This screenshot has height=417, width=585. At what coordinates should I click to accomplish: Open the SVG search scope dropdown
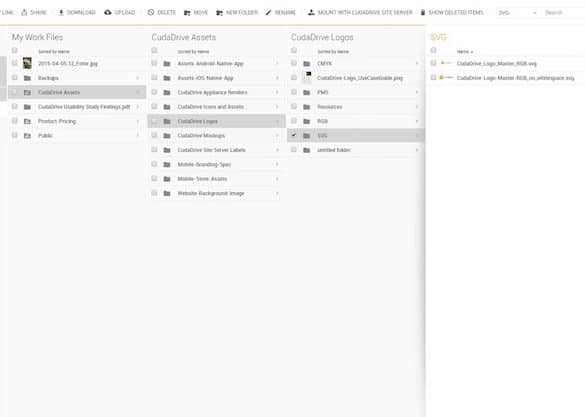518,13
